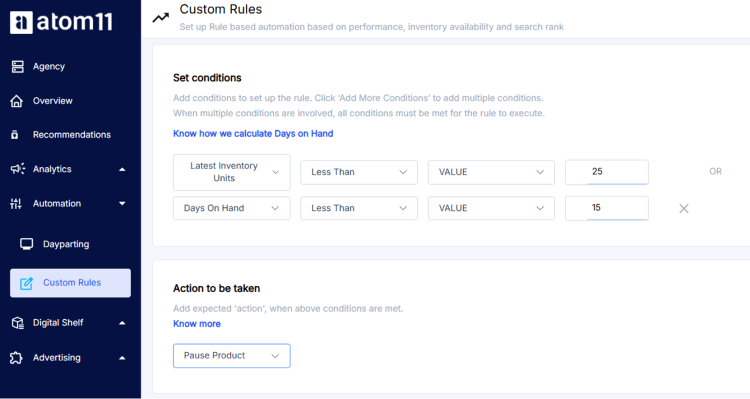Viewport: 750px width, 399px height.
Task: Click the Advertising puzzle icon
Action: tap(16, 357)
